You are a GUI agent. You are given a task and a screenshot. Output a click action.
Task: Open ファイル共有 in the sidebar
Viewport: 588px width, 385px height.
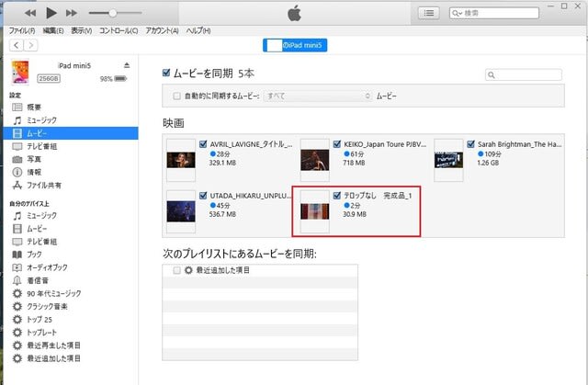71,186
